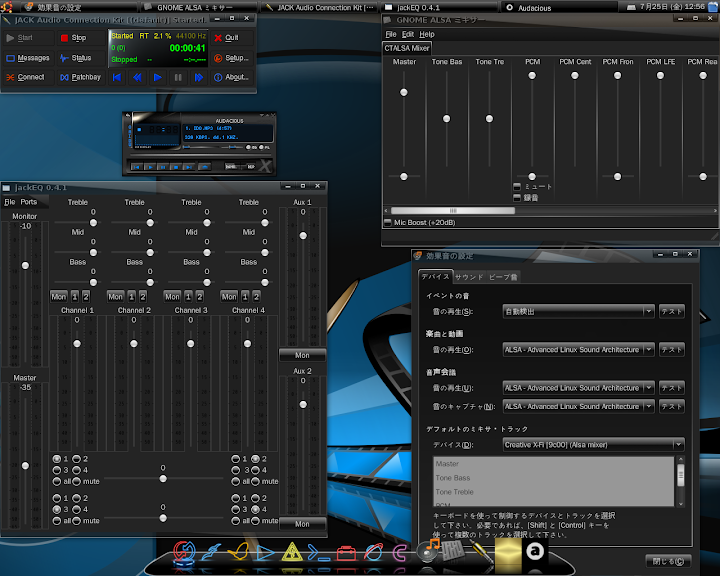
Task: Click the Master slider knob in ALSA Mixer
Action: 404,92
